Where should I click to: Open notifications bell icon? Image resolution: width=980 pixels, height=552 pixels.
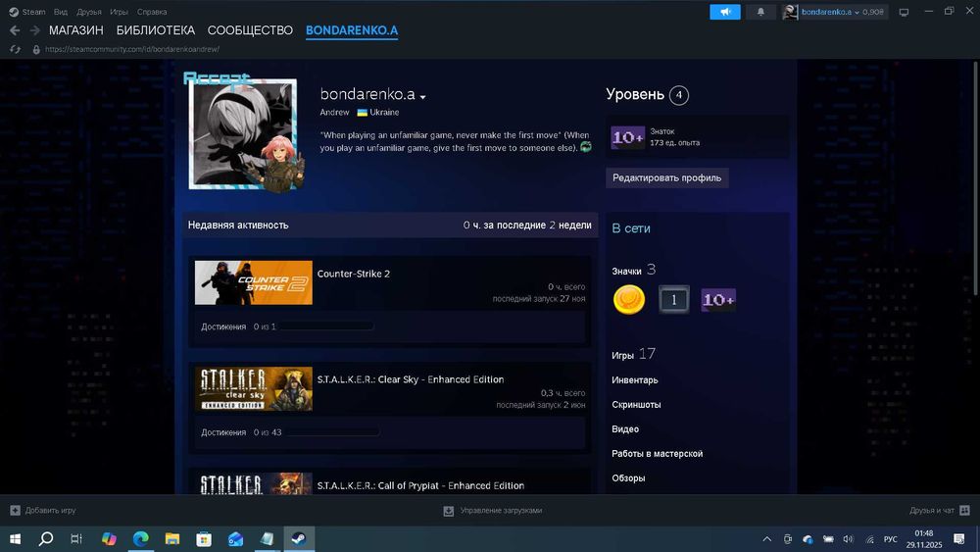[x=760, y=12]
